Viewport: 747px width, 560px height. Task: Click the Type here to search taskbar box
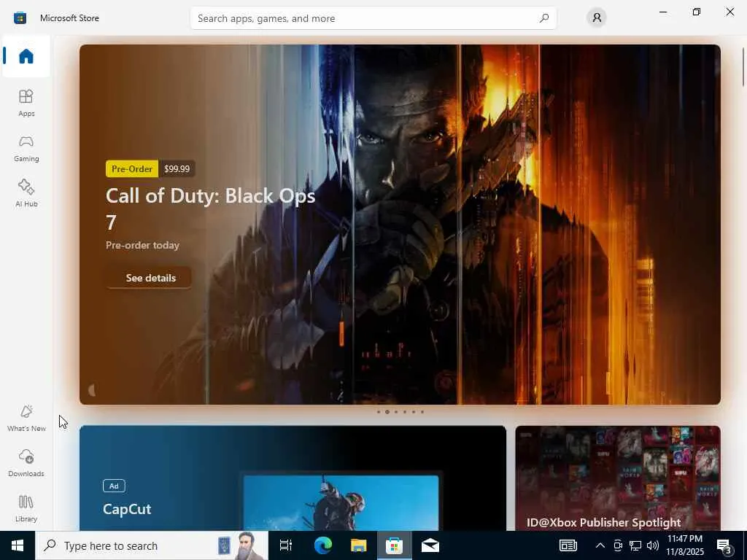point(152,545)
